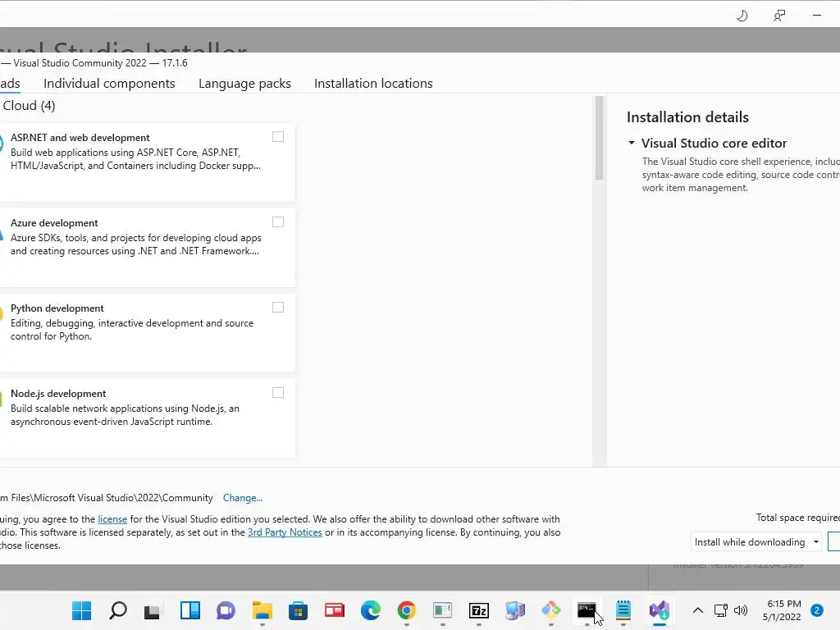This screenshot has width=840, height=630.
Task: Minimize the Visual Studio Installer window
Action: (x=816, y=16)
